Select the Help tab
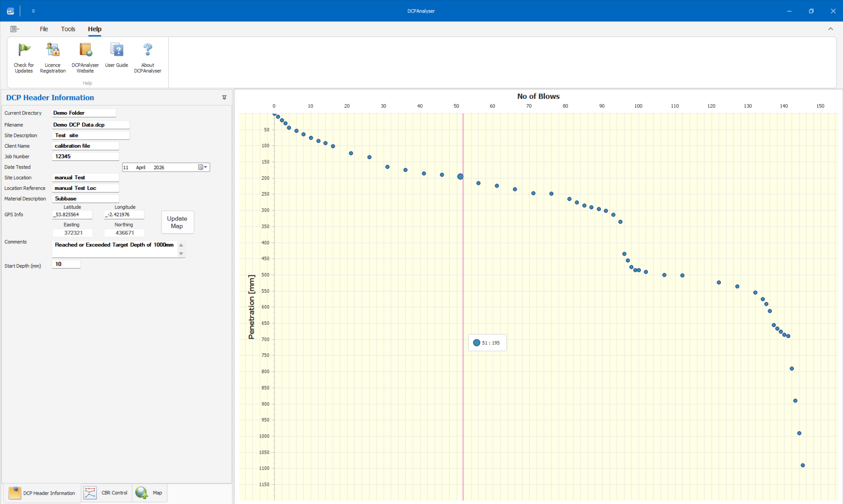The image size is (843, 504). [95, 29]
